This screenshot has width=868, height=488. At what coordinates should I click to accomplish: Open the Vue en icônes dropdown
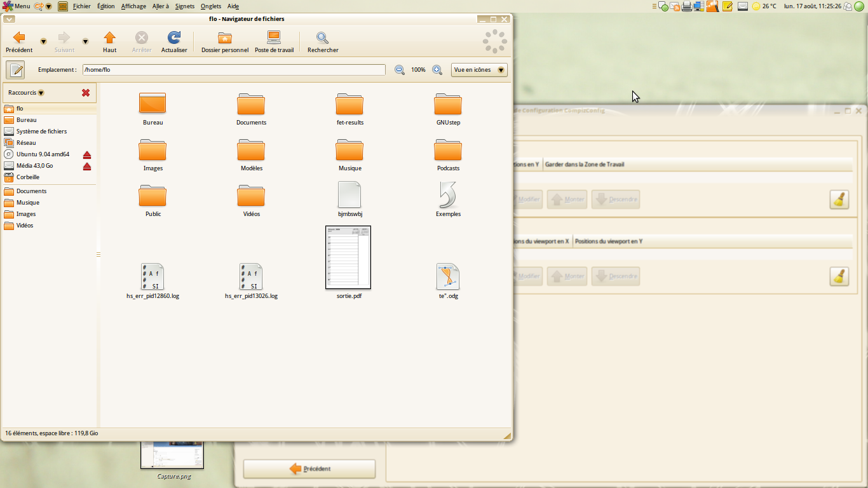[479, 70]
